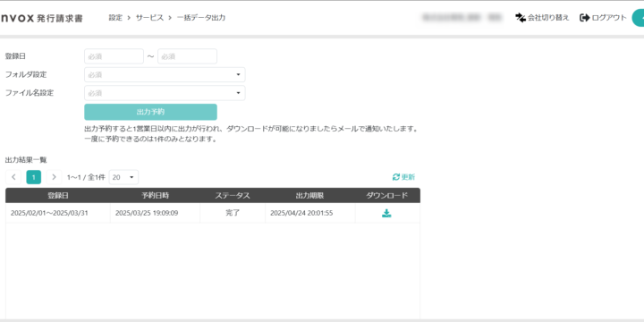Screen dimensions: 644x322
Task: Click the 更新 link text
Action: pos(408,177)
